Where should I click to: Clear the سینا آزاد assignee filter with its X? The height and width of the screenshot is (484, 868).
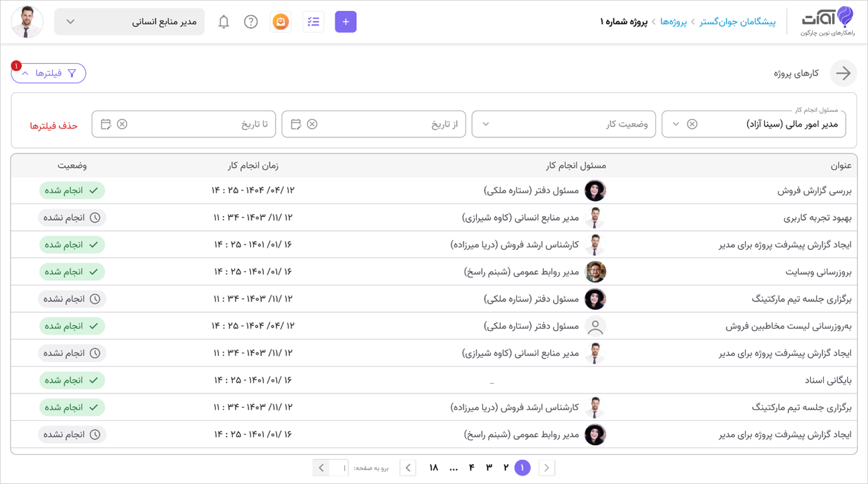(692, 124)
